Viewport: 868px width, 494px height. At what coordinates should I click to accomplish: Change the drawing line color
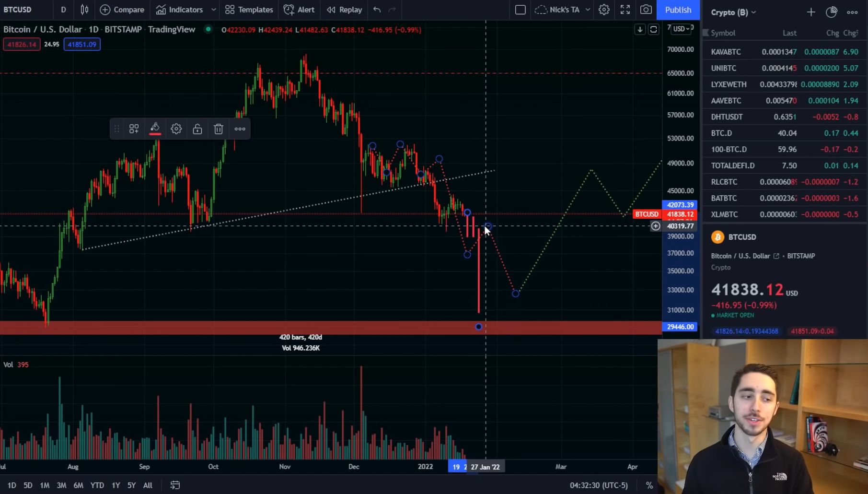tap(155, 129)
